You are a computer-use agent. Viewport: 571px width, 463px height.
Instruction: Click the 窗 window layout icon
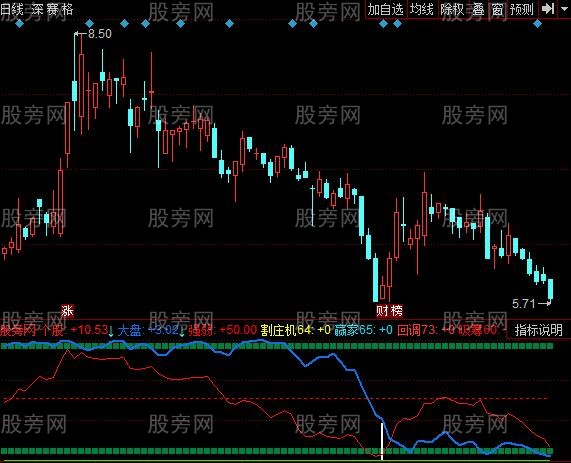tap(497, 9)
